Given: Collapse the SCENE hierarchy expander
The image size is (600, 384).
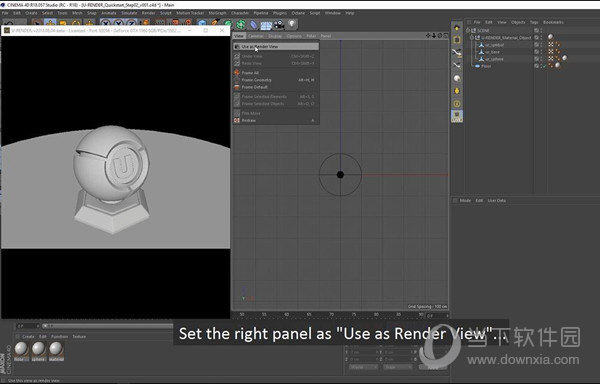Looking at the screenshot, I should click(x=468, y=30).
